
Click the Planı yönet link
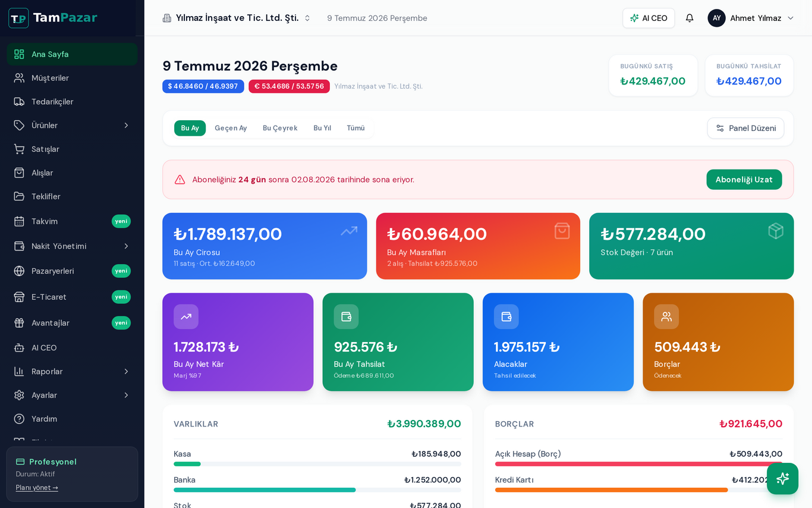pos(37,488)
